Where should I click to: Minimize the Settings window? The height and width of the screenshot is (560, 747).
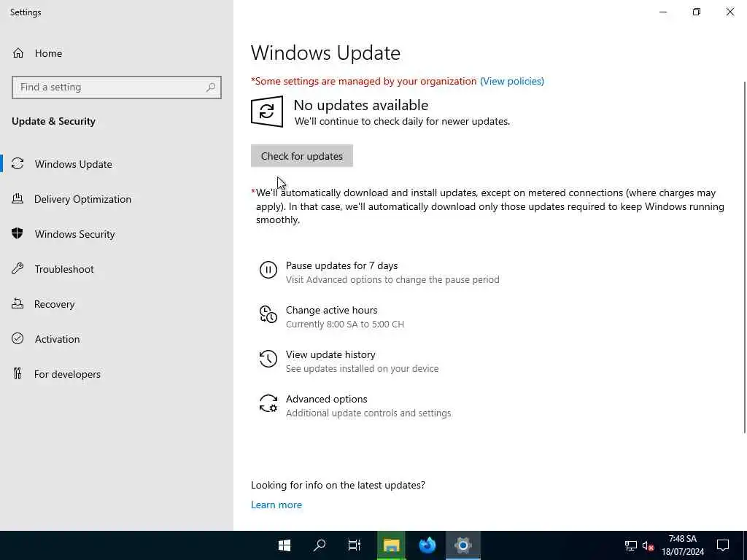[x=662, y=12]
